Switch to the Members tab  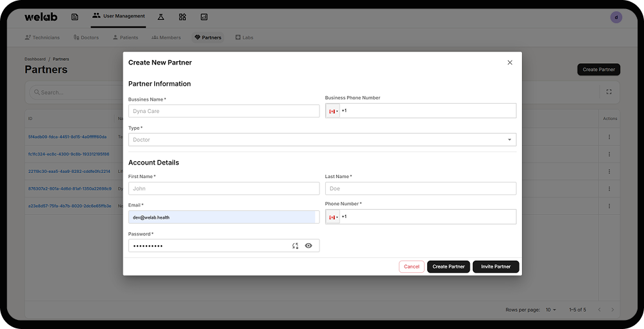coord(166,37)
